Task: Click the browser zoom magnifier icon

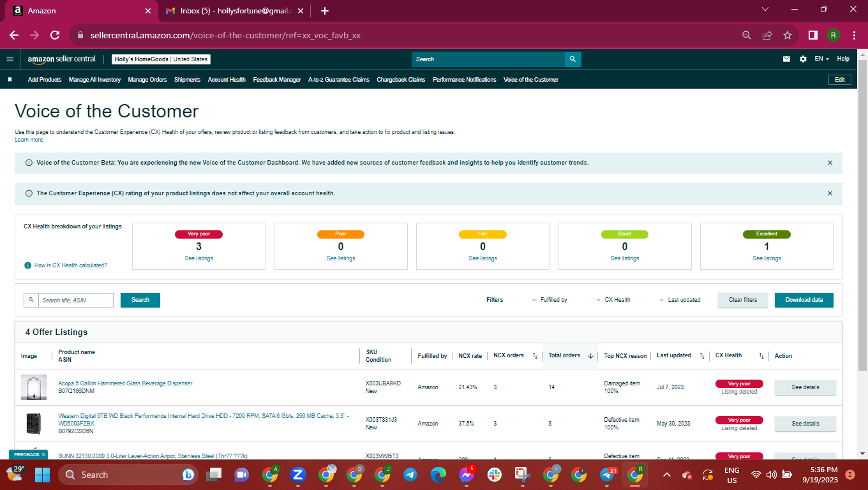Action: click(747, 35)
